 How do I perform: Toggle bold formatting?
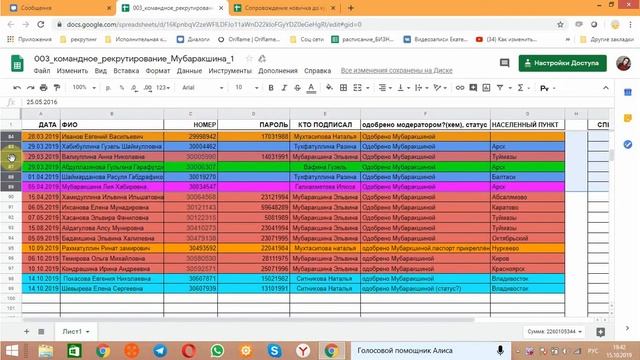coord(271,88)
